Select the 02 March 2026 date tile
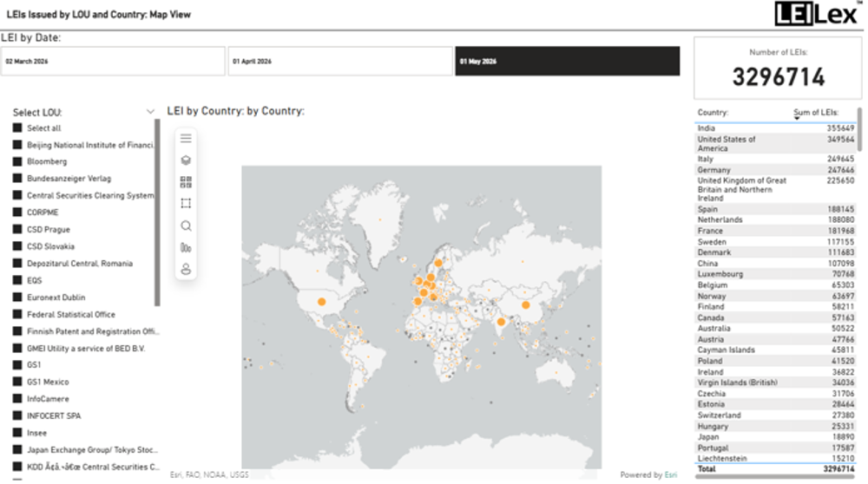868x484 pixels. (113, 62)
